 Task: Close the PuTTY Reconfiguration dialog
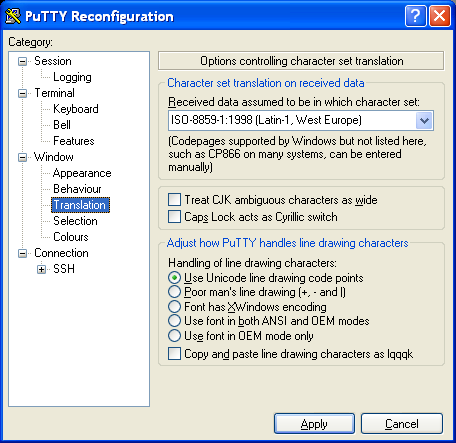click(440, 16)
